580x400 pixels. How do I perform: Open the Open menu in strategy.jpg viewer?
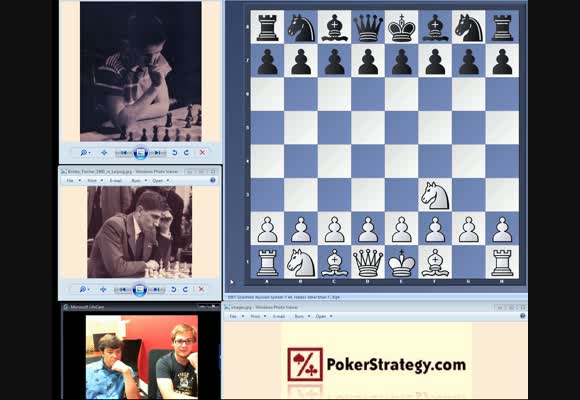(324, 316)
